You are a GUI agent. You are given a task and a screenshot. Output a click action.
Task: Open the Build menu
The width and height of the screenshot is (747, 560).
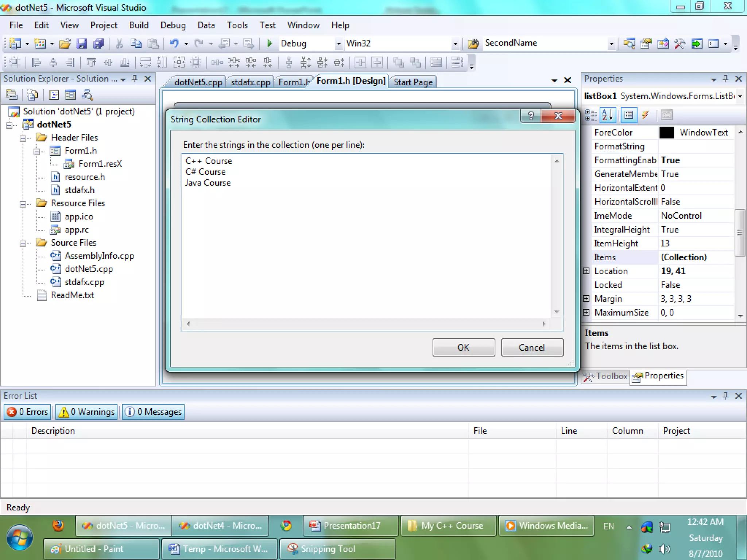[x=139, y=25]
